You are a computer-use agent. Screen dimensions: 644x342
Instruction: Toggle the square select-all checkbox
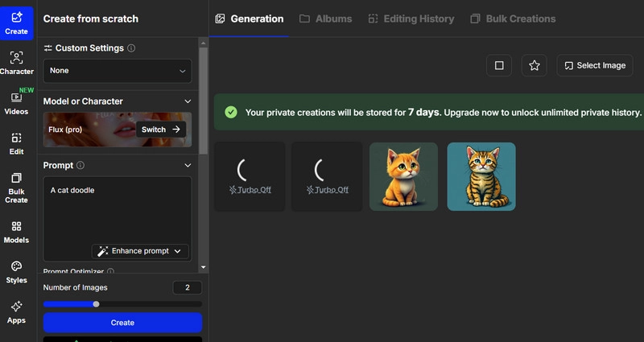[x=499, y=65]
